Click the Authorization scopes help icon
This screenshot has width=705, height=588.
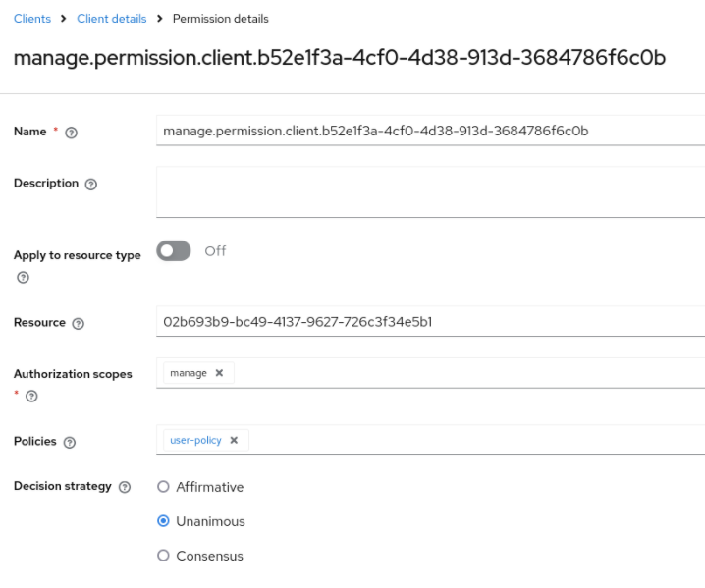[31, 396]
